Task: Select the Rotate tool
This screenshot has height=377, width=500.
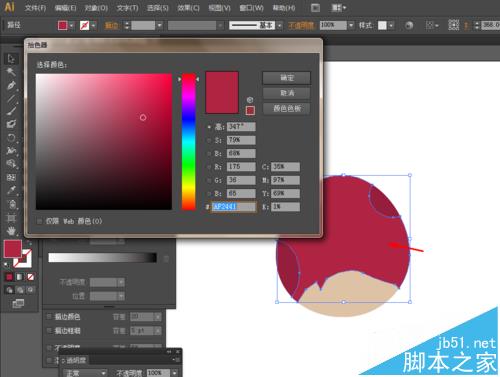Action: tap(11, 138)
